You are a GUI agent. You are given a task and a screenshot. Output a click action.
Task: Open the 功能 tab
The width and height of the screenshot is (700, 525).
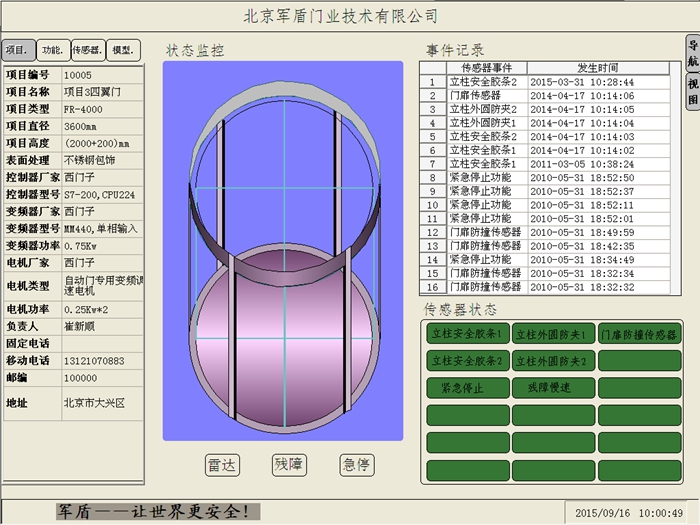(52, 50)
